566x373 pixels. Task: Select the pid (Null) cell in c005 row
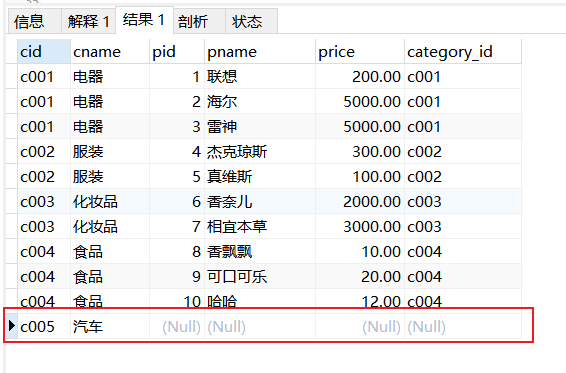point(177,326)
